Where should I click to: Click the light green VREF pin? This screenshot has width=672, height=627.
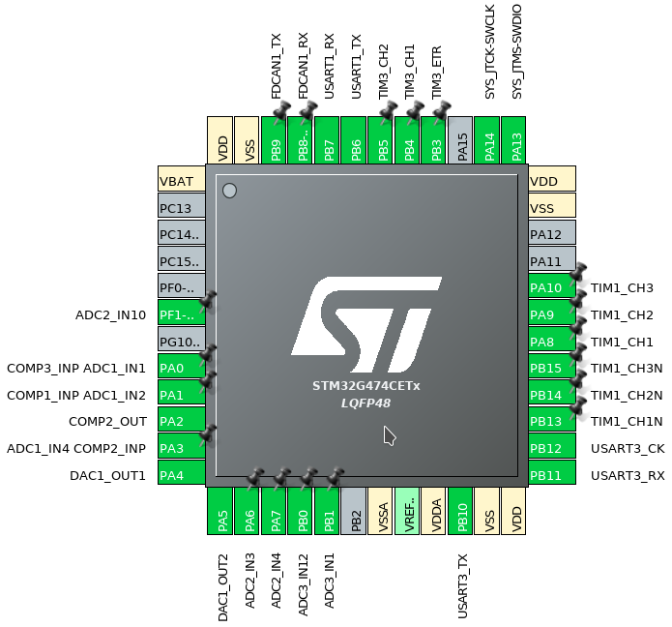tap(408, 511)
